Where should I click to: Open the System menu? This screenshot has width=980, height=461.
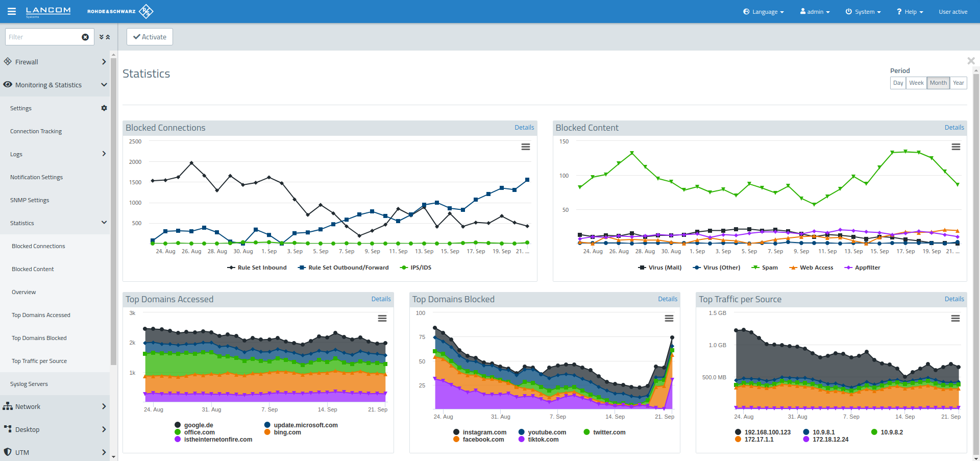click(x=863, y=11)
